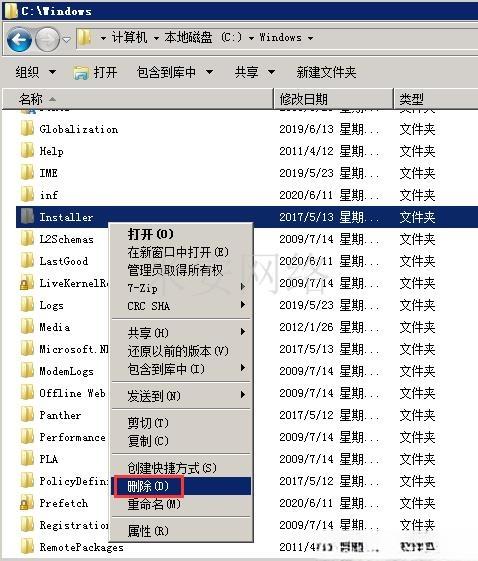Click the Globalization folder icon
The width and height of the screenshot is (478, 561).
[x=28, y=129]
